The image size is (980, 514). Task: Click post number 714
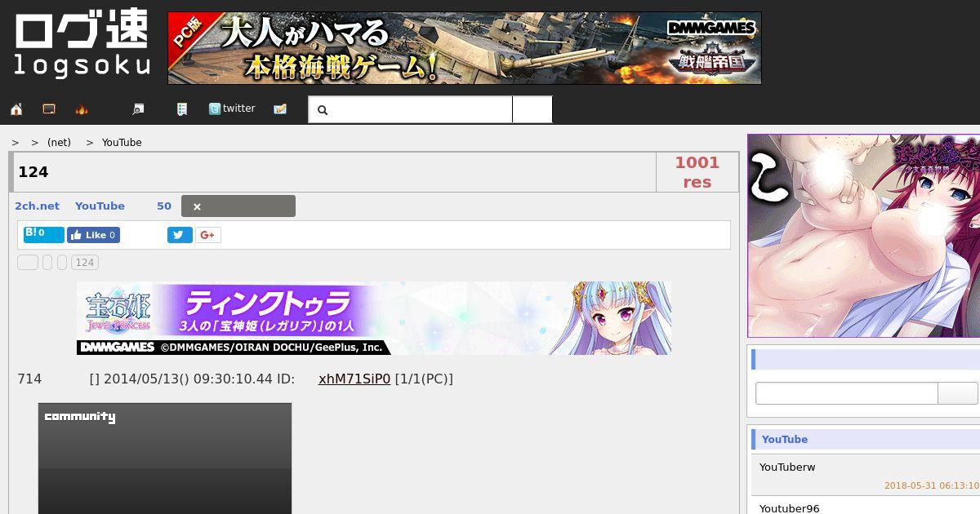click(29, 379)
